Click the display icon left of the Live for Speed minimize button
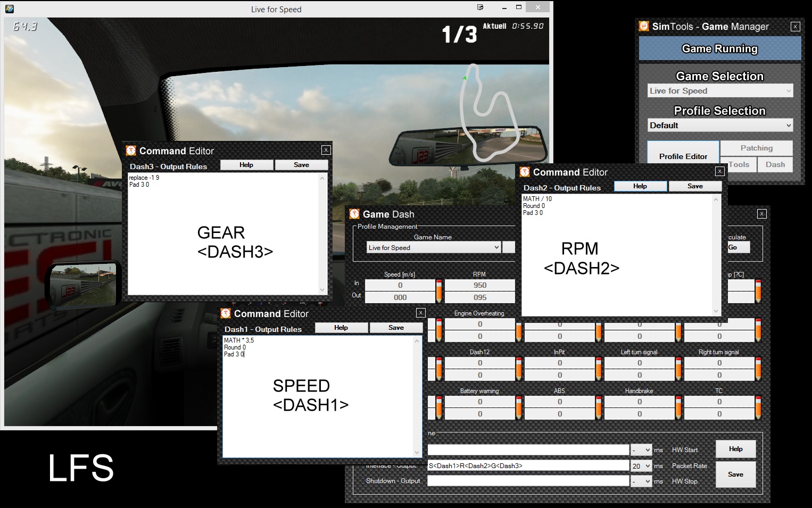The image size is (812, 508). pos(480,7)
